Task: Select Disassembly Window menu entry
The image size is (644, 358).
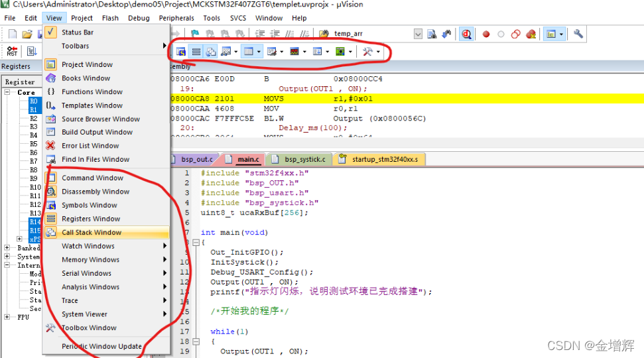Action: point(107,192)
